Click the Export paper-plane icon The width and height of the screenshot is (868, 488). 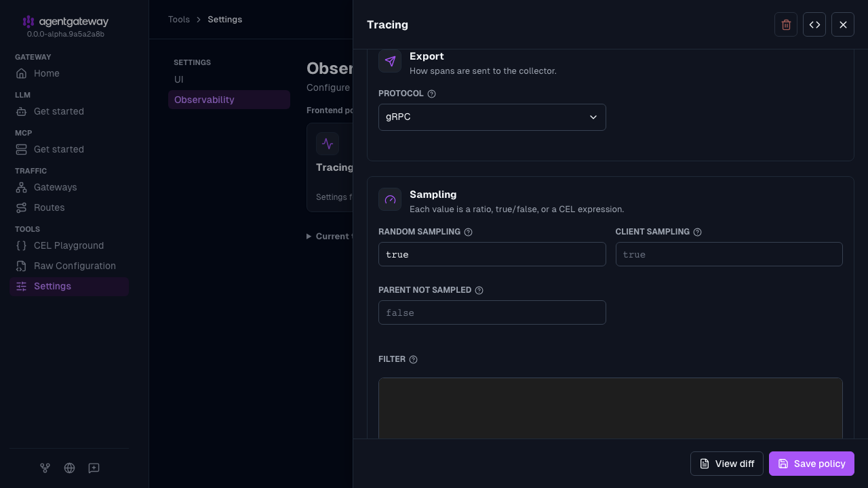coord(390,61)
